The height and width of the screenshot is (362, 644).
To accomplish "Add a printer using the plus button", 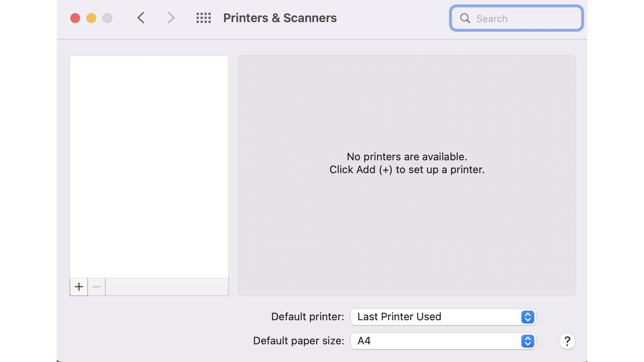I will [x=78, y=287].
